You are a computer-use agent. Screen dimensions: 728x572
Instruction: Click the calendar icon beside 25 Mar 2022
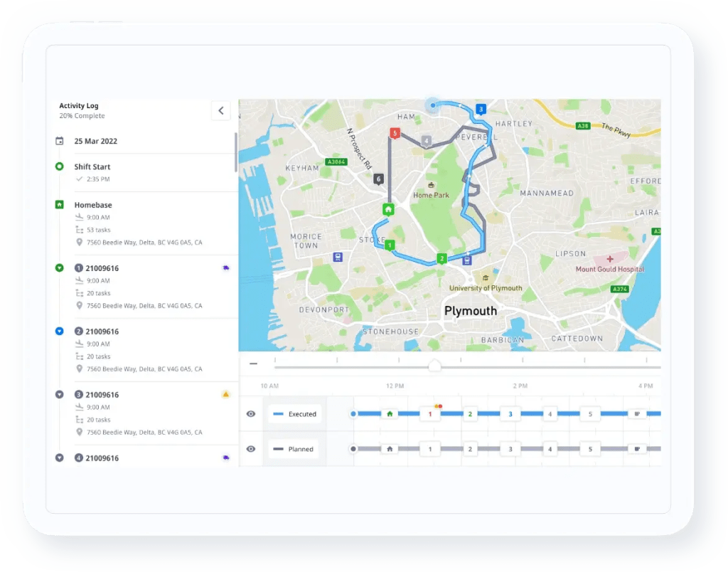59,141
